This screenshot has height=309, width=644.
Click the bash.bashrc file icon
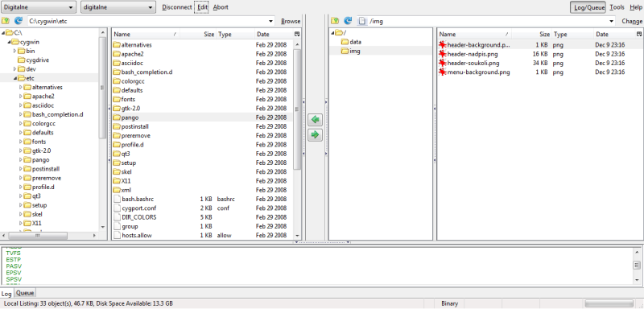117,199
